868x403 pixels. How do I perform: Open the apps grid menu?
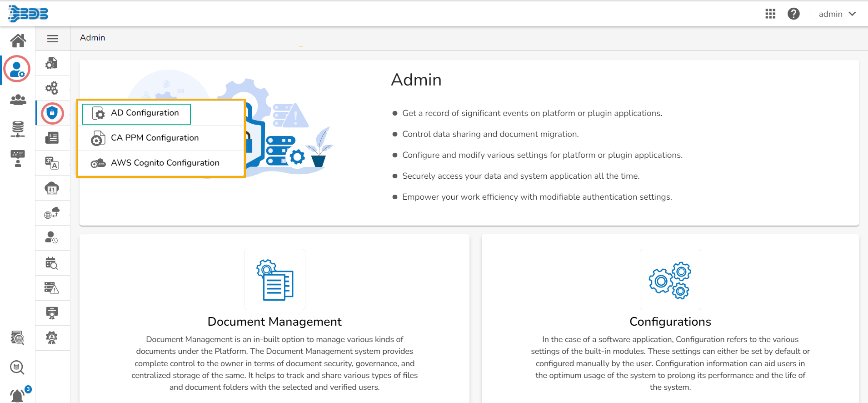pos(770,14)
